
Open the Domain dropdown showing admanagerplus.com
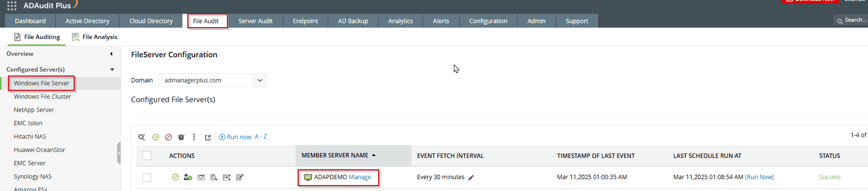(213, 80)
